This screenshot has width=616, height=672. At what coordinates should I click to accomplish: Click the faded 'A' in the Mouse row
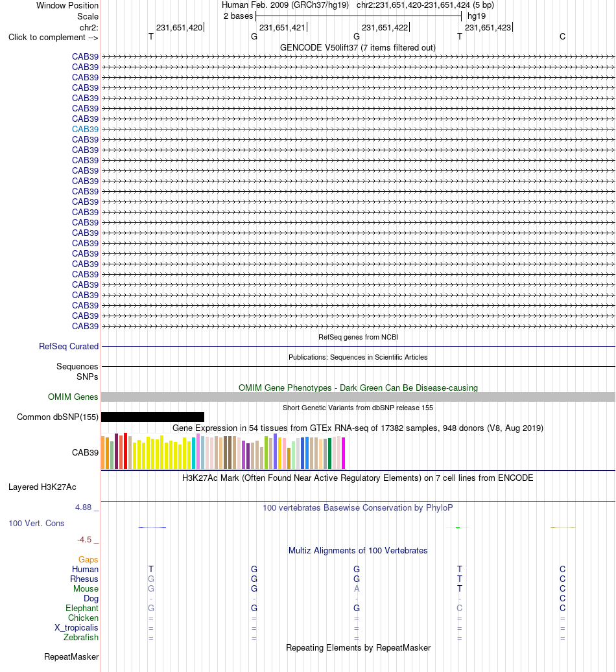pos(357,589)
